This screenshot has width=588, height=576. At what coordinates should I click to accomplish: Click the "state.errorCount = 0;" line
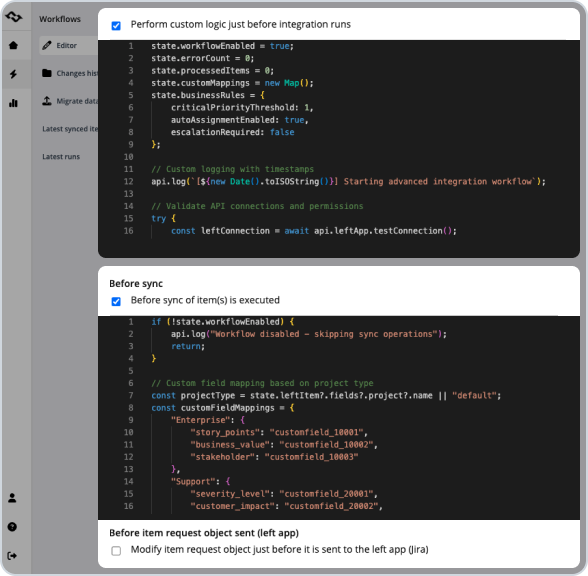[x=202, y=58]
